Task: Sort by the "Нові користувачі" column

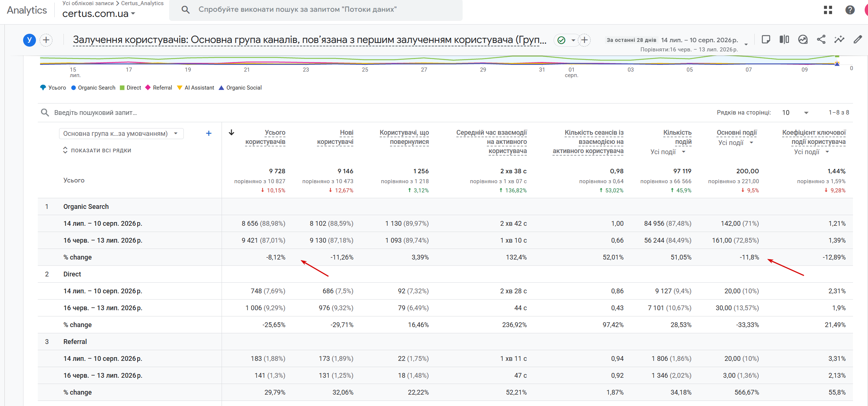Action: (x=335, y=137)
